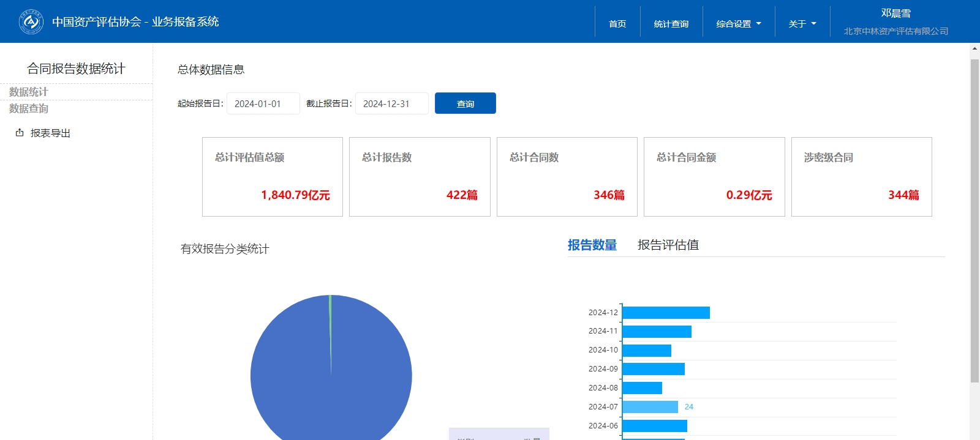Click the association logo icon
Viewport: 980px width, 440px height.
tap(31, 22)
